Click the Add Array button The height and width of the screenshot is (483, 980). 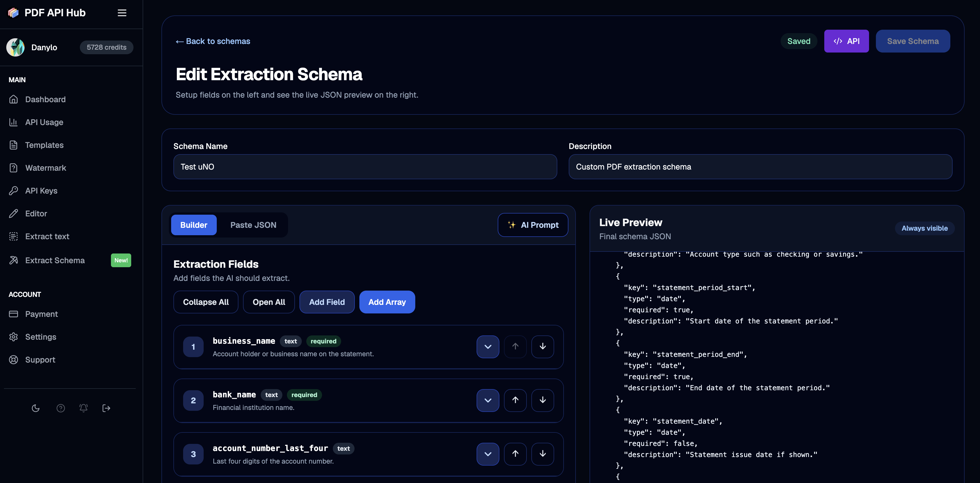tap(387, 302)
